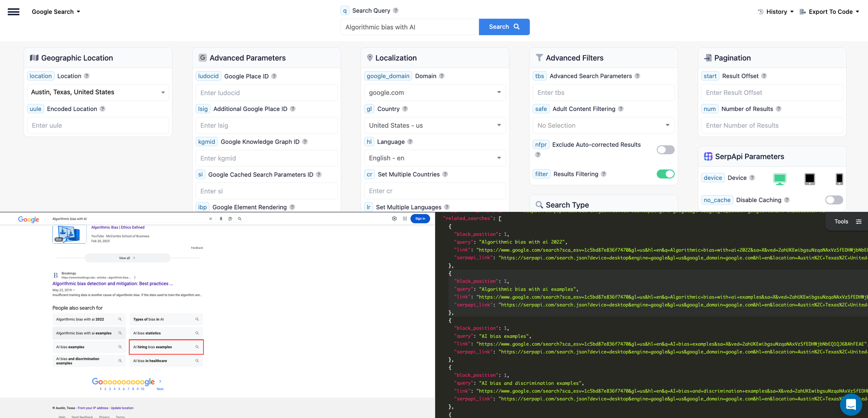
Task: Enable the Disable Caching switch
Action: coord(834,200)
